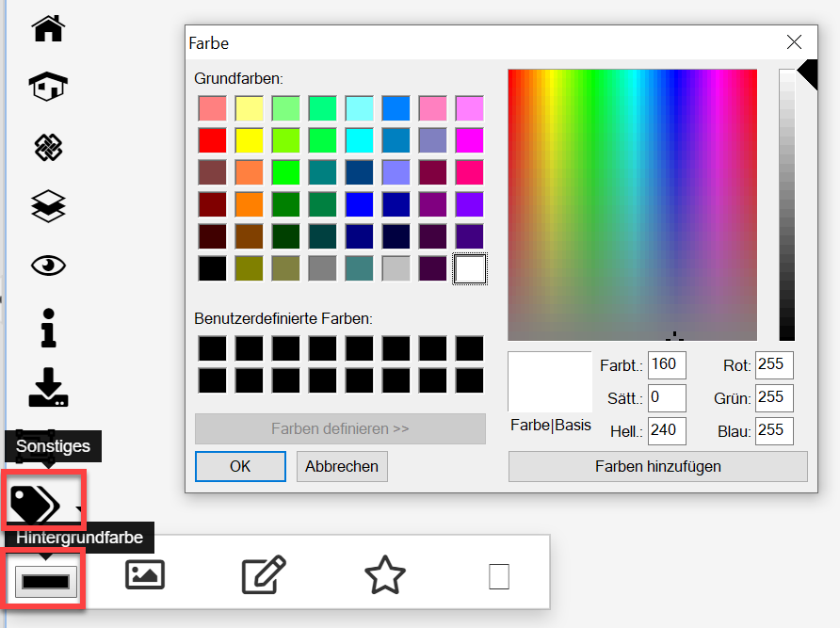Image resolution: width=840 pixels, height=628 pixels.
Task: Click the luminance brightness slider bar
Action: point(787,204)
